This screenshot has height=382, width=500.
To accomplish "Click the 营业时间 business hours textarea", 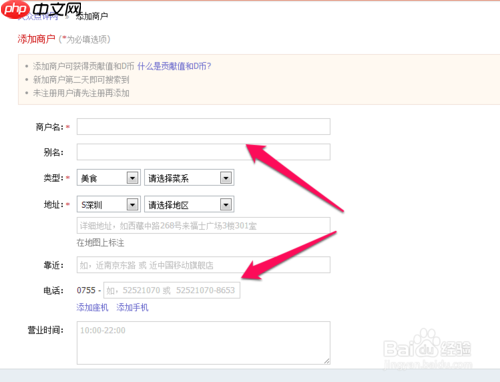I will tap(203, 343).
